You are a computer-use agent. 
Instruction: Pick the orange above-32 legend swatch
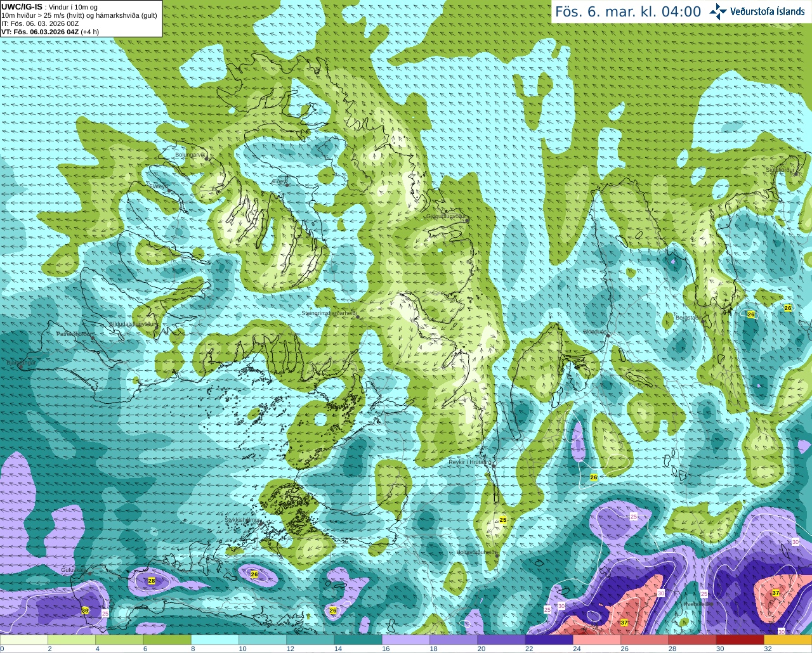point(788,640)
